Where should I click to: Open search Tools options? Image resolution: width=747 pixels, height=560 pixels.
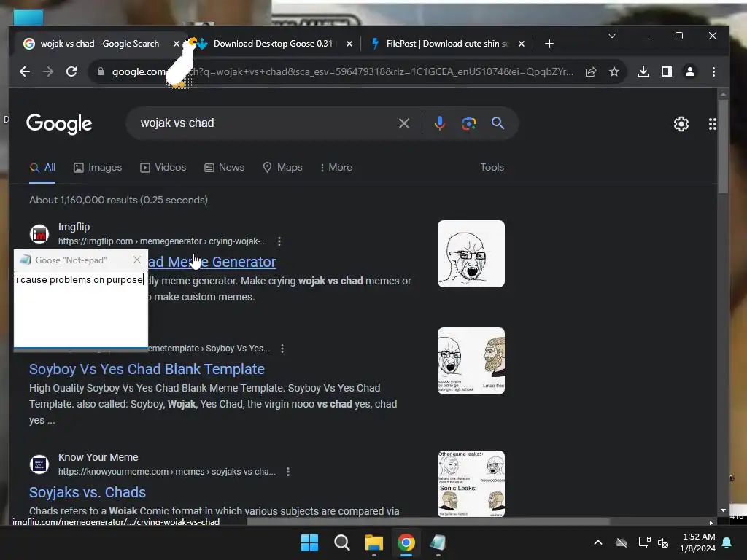pyautogui.click(x=492, y=168)
